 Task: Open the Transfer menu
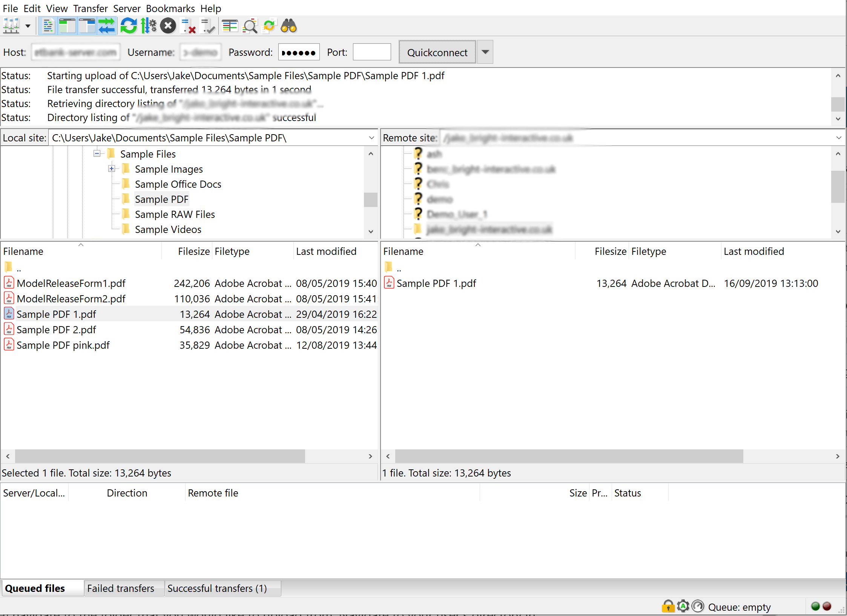(90, 8)
